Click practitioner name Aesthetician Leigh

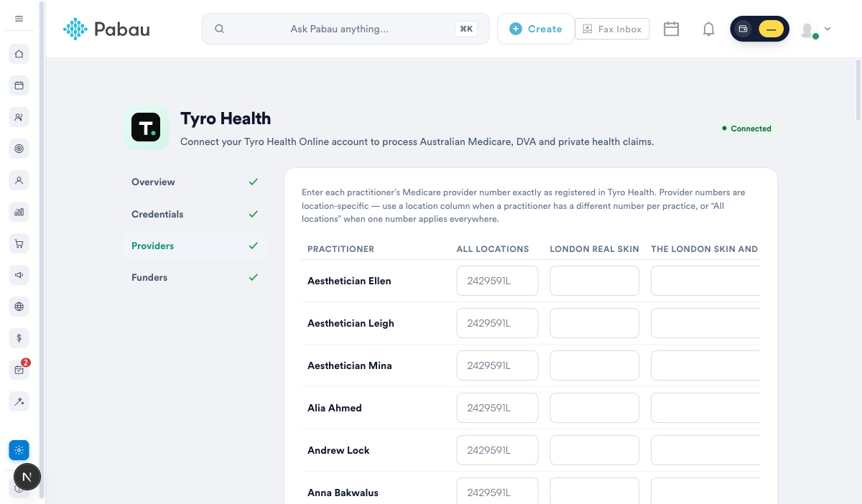pyautogui.click(x=351, y=323)
